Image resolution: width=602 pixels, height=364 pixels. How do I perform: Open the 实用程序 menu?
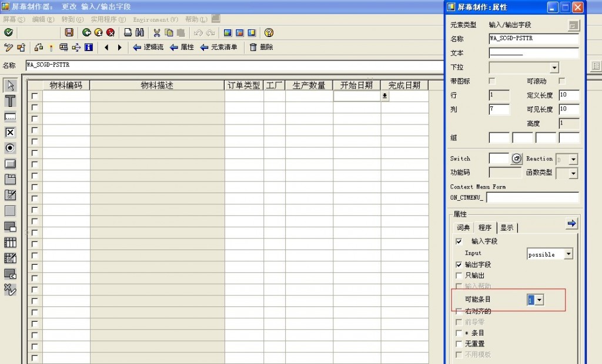[108, 19]
